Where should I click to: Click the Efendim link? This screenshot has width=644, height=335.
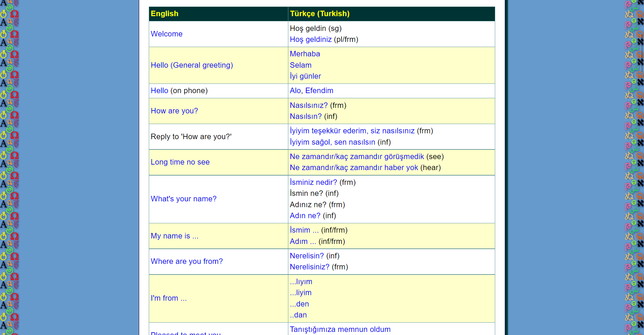[x=320, y=91]
